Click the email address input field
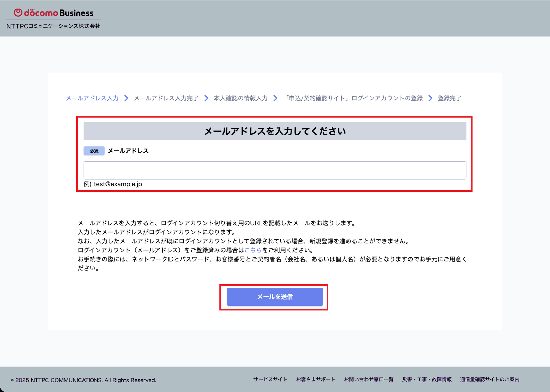The image size is (550, 392). 275,170
